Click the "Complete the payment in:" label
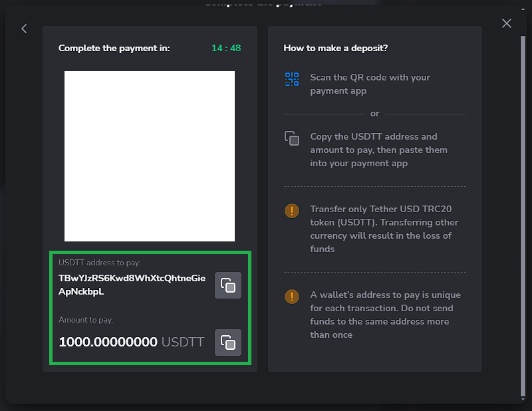The image size is (532, 411). [114, 48]
